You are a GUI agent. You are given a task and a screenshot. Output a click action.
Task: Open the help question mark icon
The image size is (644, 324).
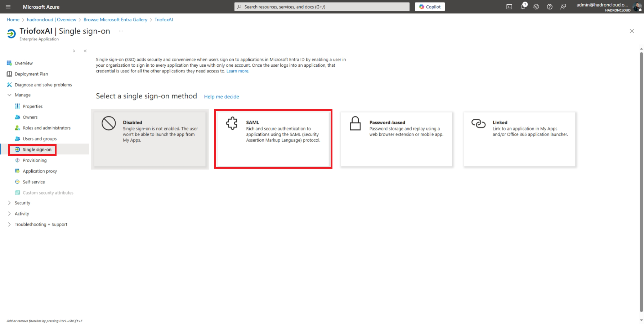point(550,7)
